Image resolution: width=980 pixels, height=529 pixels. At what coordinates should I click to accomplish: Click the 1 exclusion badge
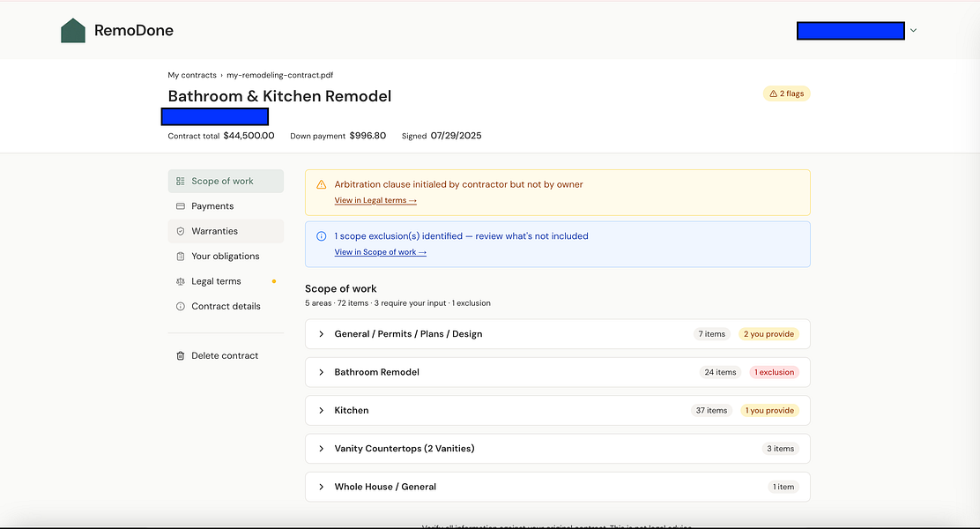tap(775, 372)
